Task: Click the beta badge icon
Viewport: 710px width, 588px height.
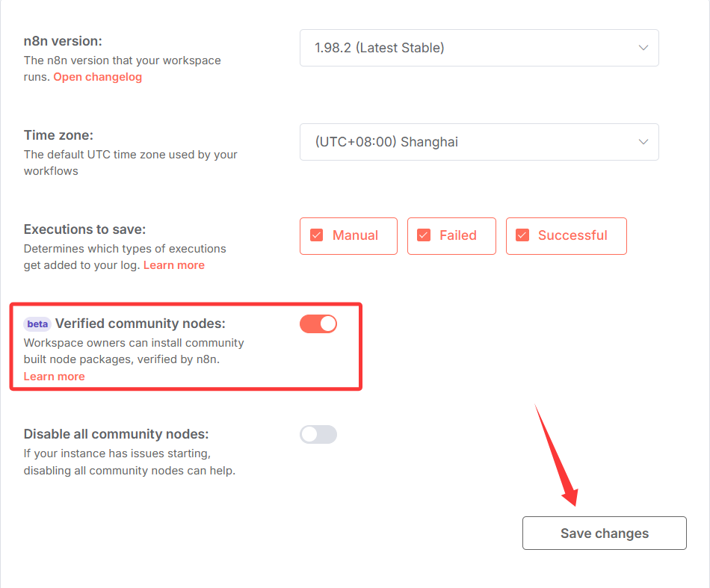Action: pos(37,324)
